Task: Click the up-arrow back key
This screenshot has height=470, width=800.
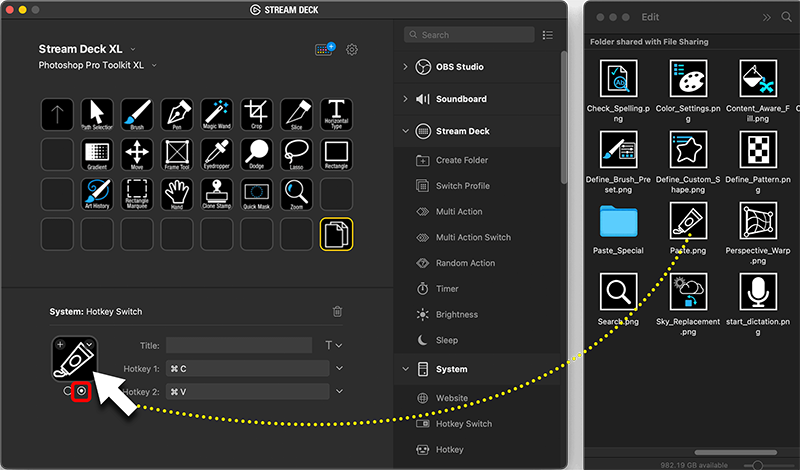Action: [57, 114]
